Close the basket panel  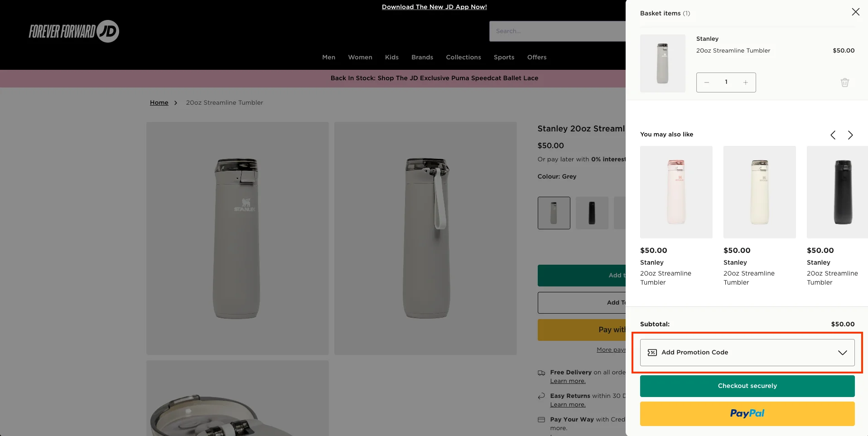pyautogui.click(x=855, y=12)
